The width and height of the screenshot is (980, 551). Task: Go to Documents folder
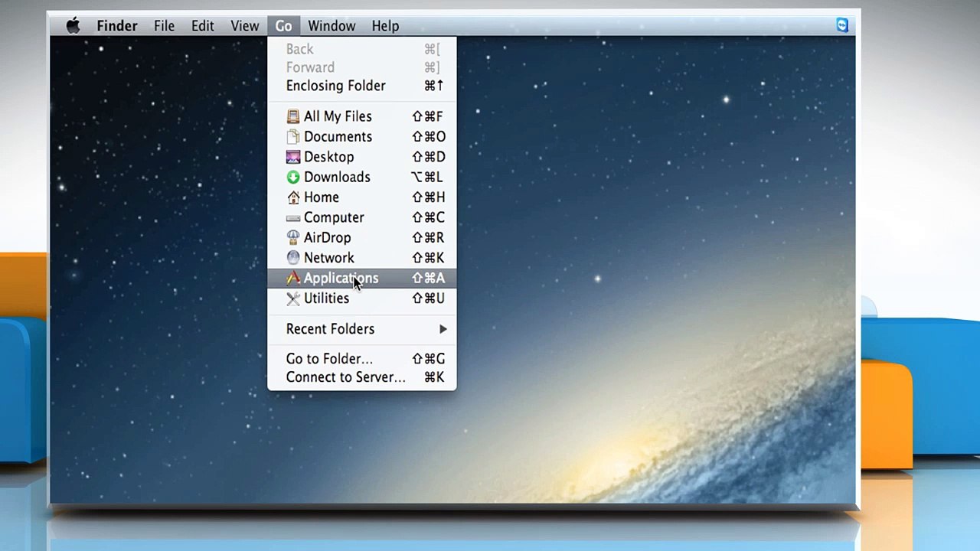[362, 137]
